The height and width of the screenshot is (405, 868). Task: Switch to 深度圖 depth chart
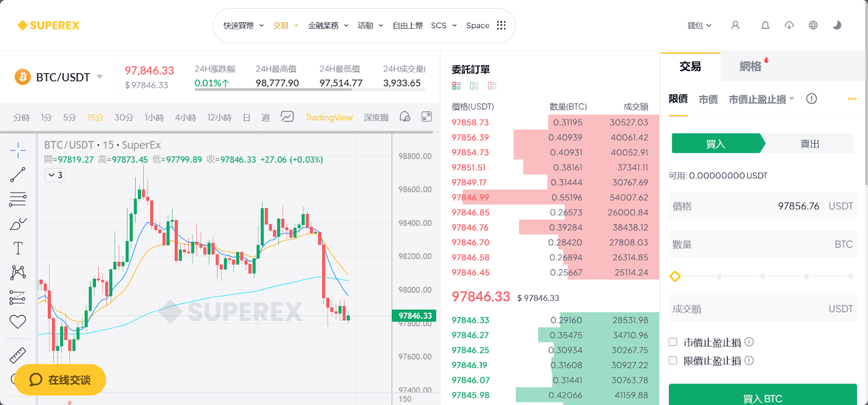tap(376, 118)
